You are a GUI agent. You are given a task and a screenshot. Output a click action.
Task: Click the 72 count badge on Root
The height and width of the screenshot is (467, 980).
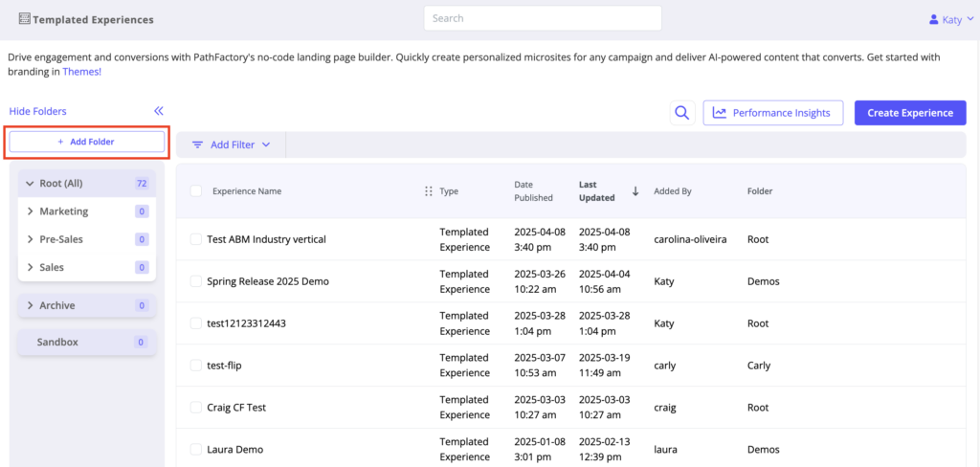tap(142, 184)
